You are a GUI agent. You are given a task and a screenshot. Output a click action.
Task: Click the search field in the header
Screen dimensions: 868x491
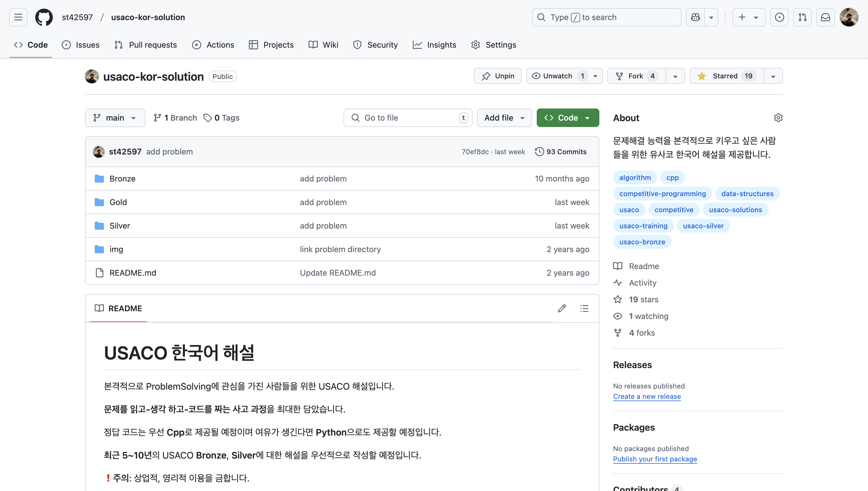pos(607,17)
